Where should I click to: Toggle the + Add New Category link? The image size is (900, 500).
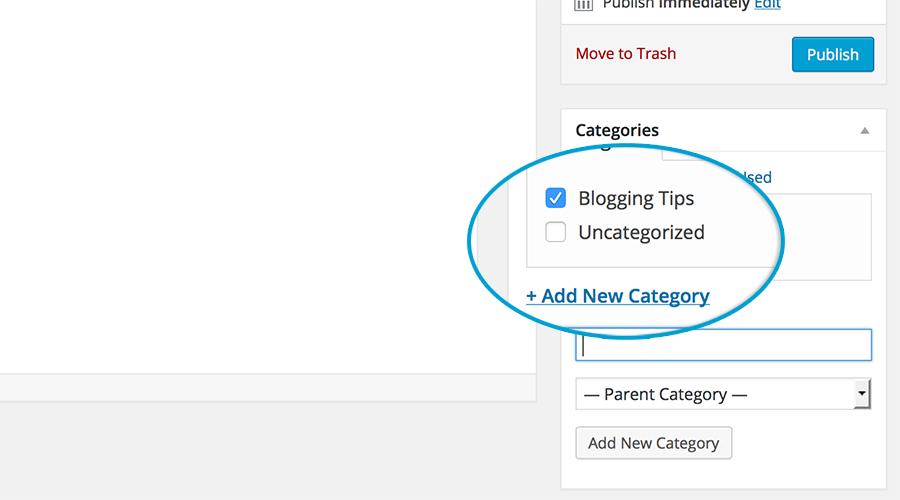(x=618, y=296)
